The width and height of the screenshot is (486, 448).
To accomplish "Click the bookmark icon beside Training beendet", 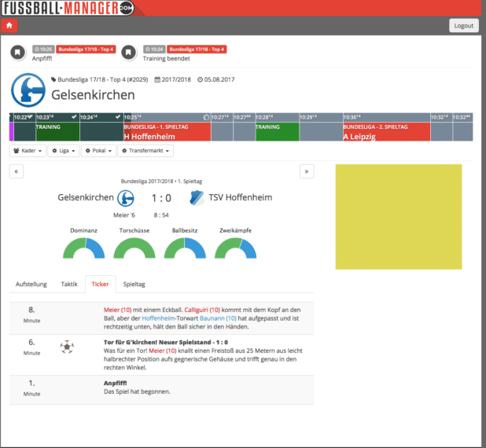I will tap(128, 53).
